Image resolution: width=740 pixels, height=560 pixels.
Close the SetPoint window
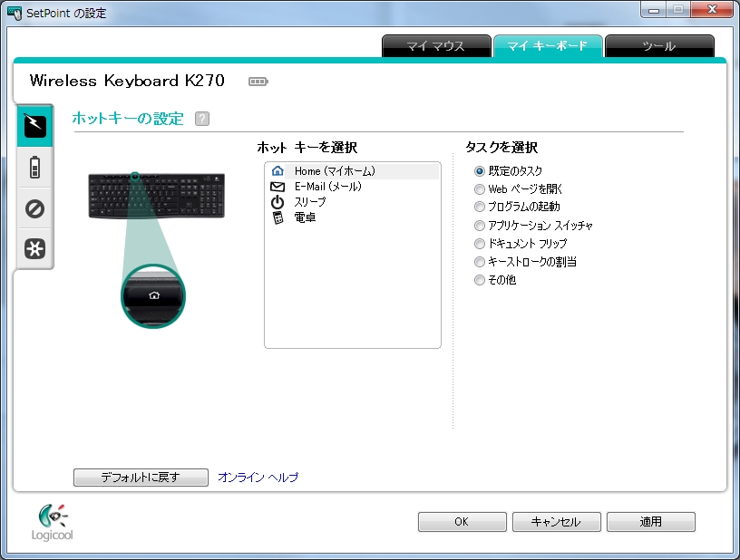click(712, 9)
